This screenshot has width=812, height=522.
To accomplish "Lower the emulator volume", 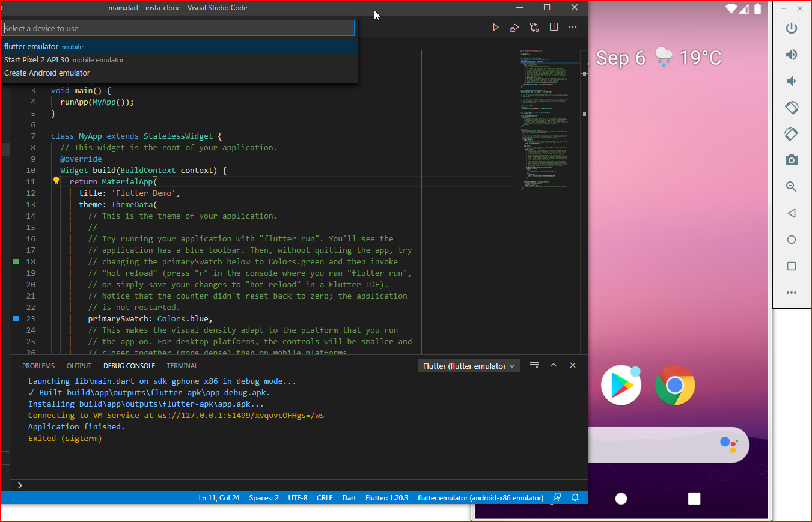I will tap(792, 81).
